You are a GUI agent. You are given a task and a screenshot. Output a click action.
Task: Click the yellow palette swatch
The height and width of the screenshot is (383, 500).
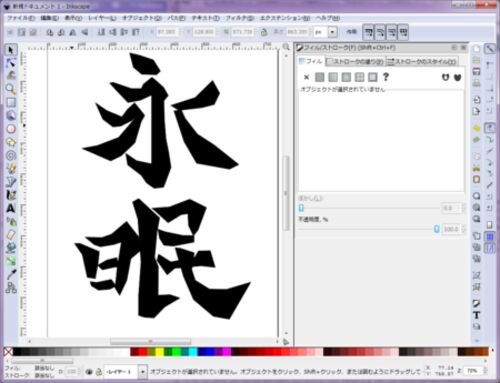[160, 352]
